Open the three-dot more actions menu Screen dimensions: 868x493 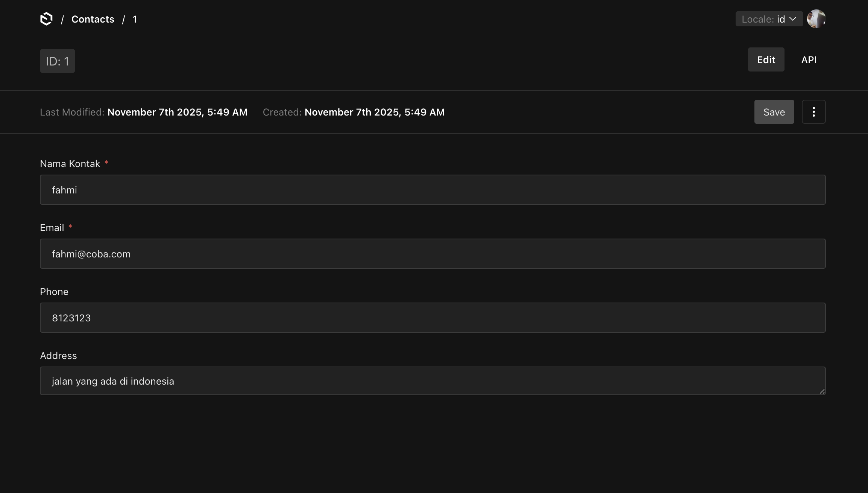click(x=813, y=112)
